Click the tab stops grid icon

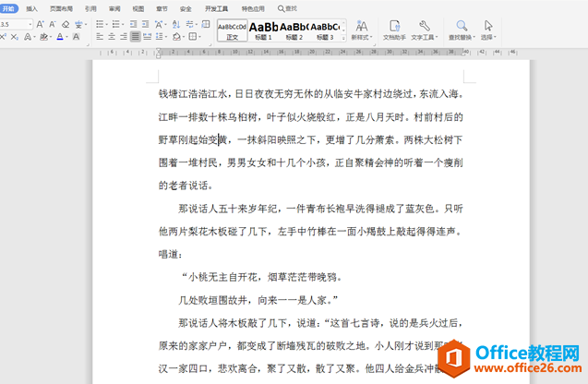pos(206,25)
